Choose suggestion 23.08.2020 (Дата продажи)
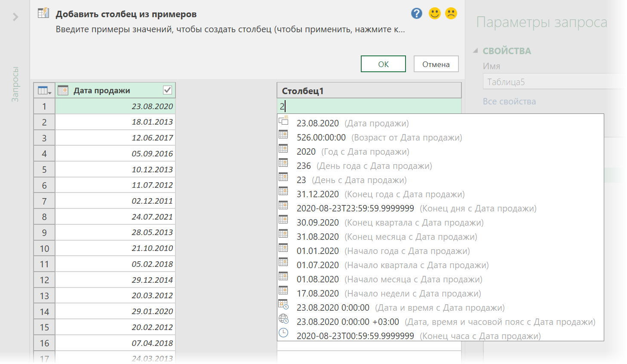The width and height of the screenshot is (627, 364). coord(440,123)
